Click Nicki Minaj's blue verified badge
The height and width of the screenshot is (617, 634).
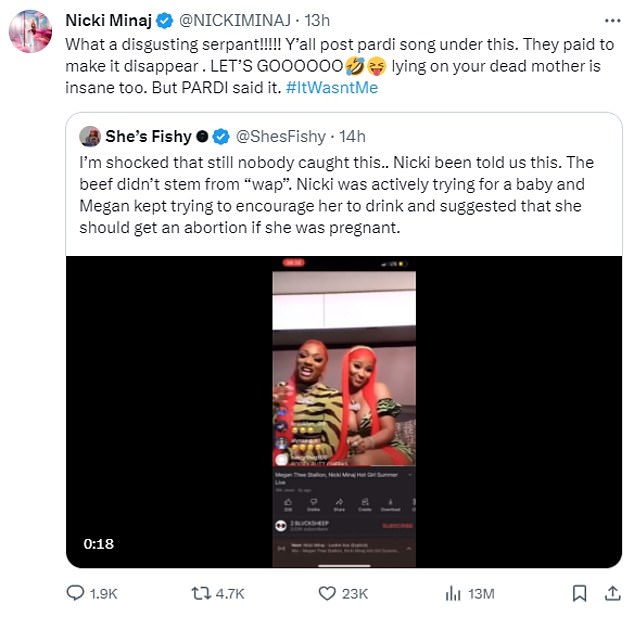[165, 21]
